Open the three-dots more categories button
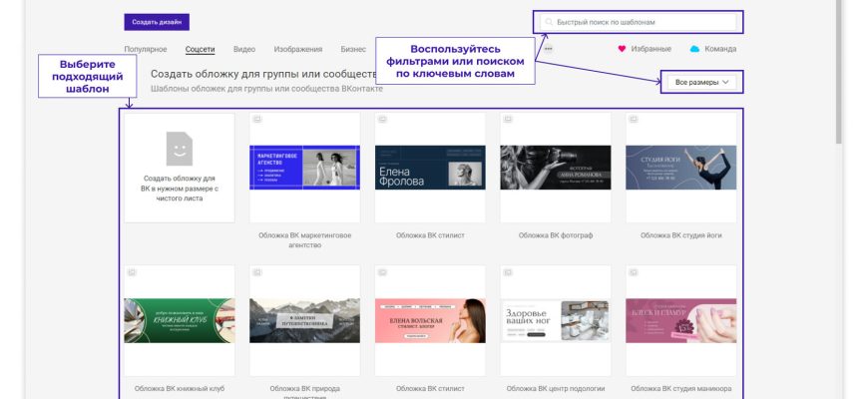The width and height of the screenshot is (868, 399). tap(548, 48)
